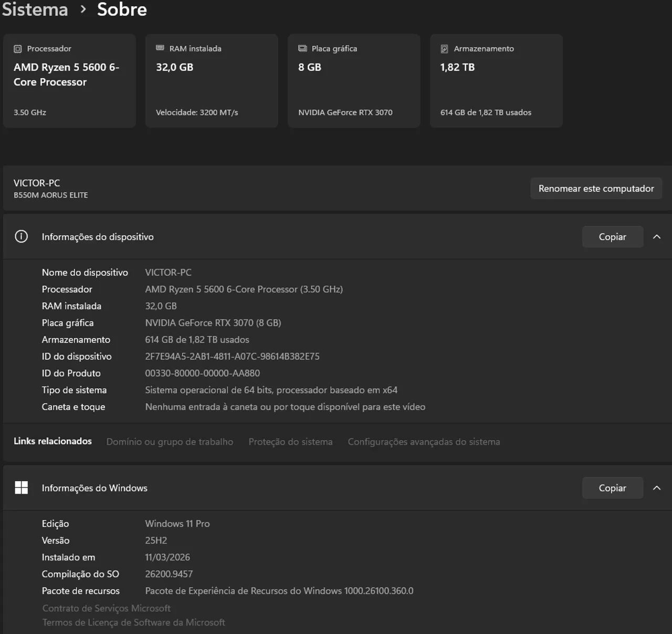The image size is (672, 634).
Task: Collapse the Informações do Windows section chevron
Action: click(657, 488)
